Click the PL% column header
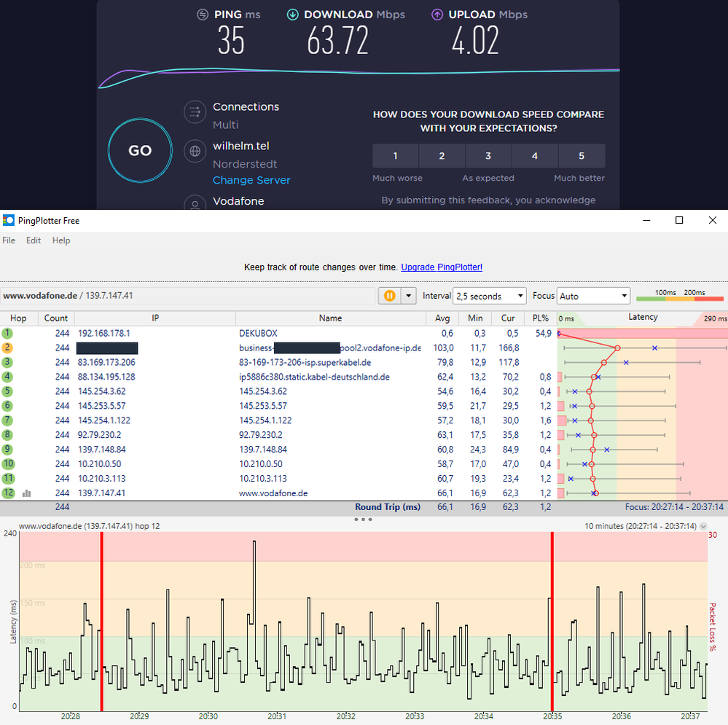The width and height of the screenshot is (728, 725). pyautogui.click(x=541, y=318)
